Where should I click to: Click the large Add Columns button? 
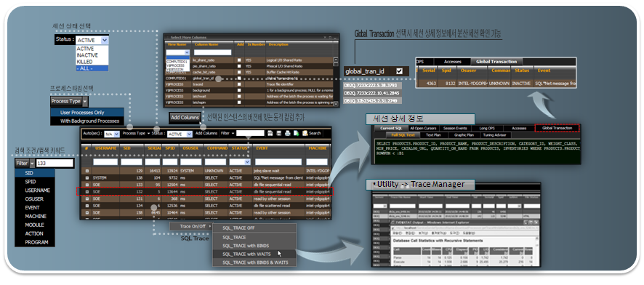click(185, 118)
